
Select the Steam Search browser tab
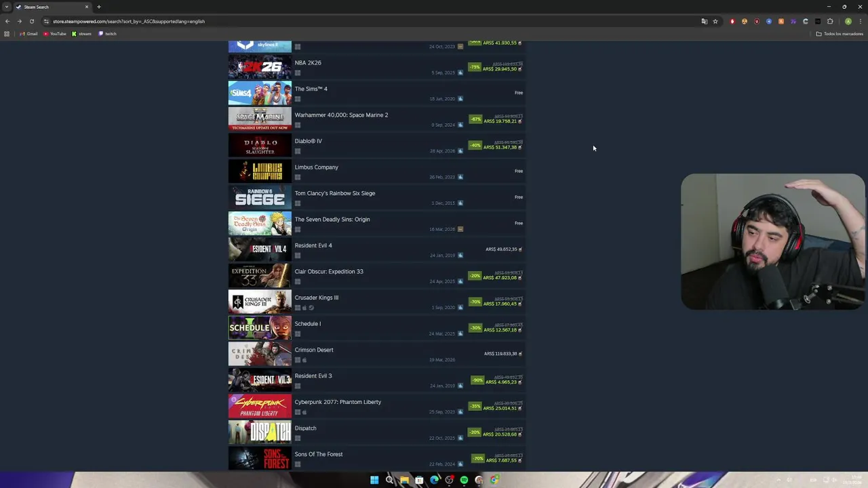53,7
